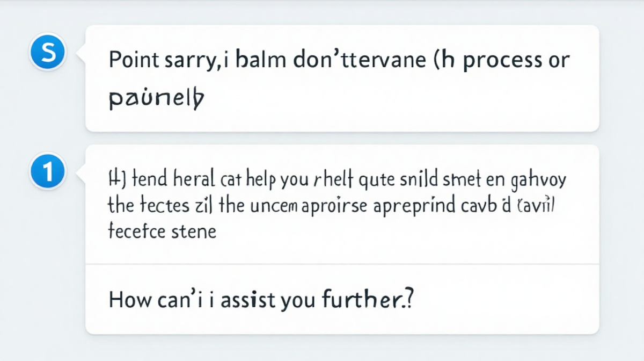Click the last reply line tecefce stene
This screenshot has height=361, width=644.
163,232
